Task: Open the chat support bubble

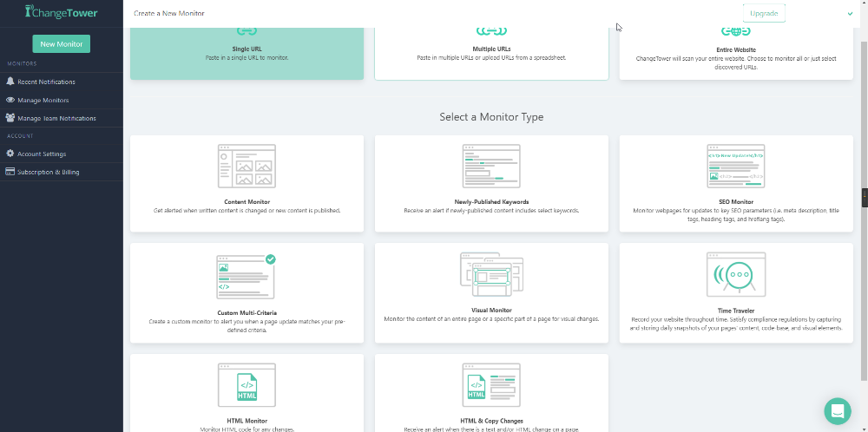Action: [838, 411]
